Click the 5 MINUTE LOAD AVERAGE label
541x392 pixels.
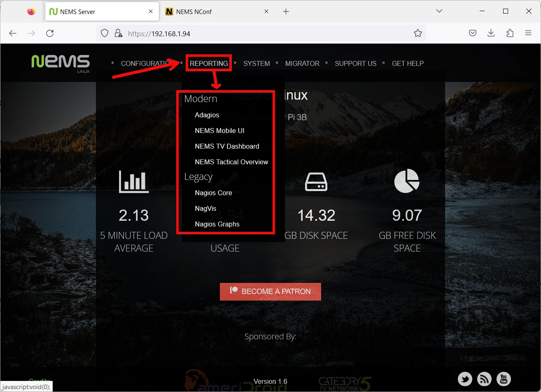tap(134, 242)
